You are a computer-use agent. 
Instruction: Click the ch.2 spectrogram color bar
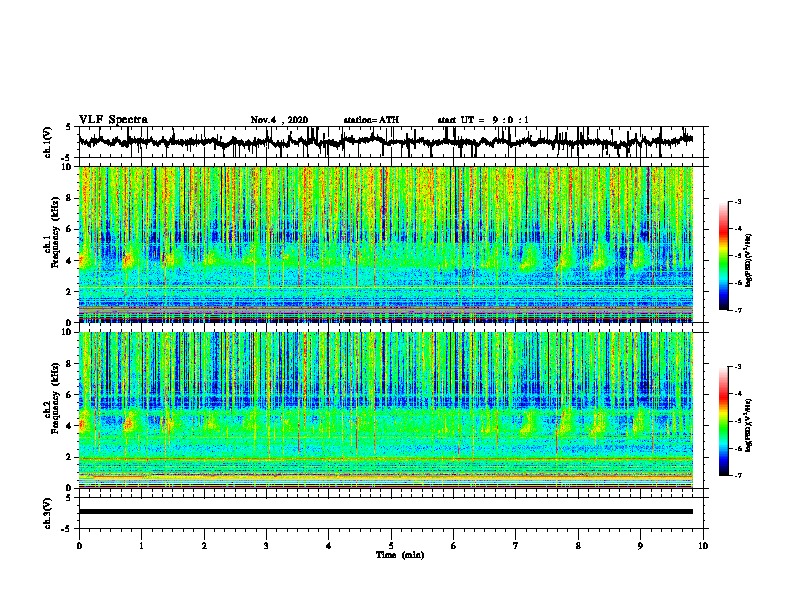(x=723, y=421)
